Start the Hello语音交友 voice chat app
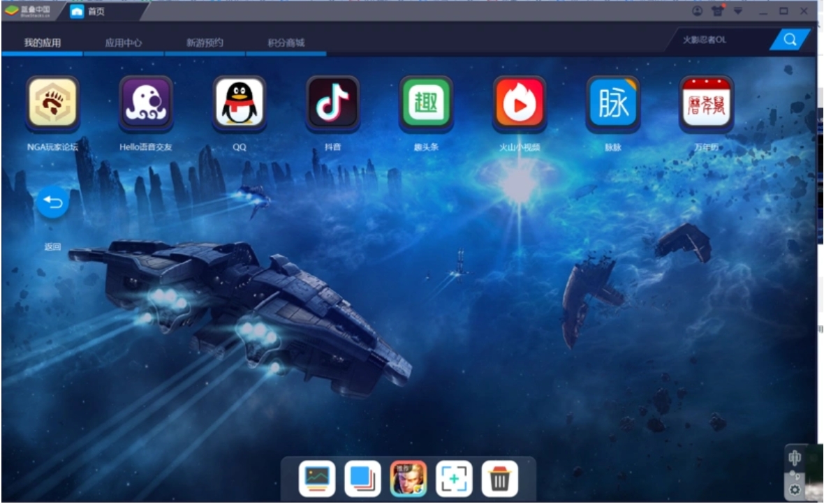This screenshot has height=504, width=824. click(145, 103)
